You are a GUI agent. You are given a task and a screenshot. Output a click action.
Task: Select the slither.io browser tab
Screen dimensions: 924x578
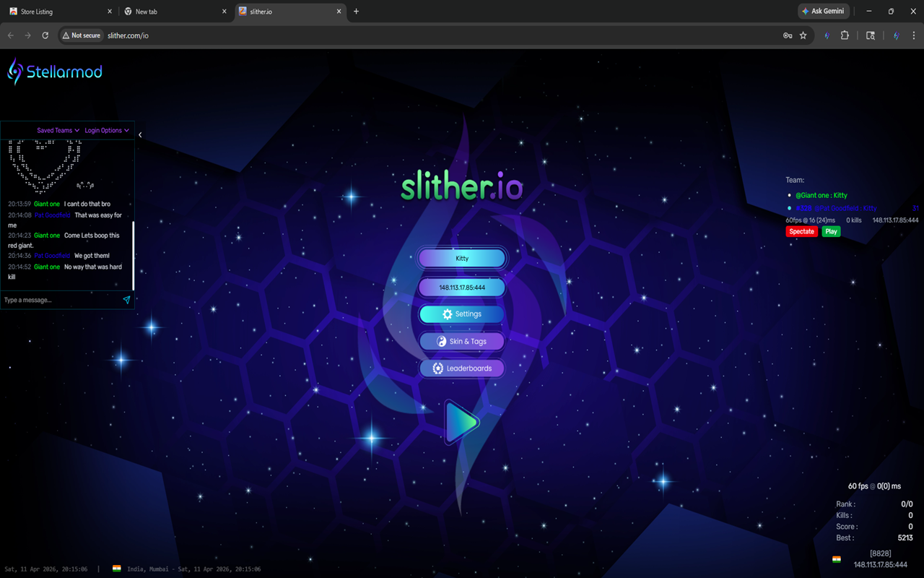click(x=290, y=12)
